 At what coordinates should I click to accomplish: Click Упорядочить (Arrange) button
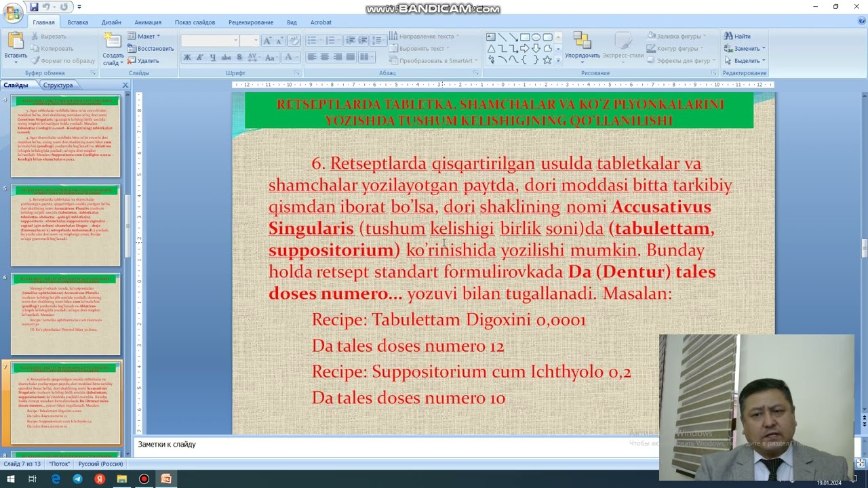(x=583, y=46)
